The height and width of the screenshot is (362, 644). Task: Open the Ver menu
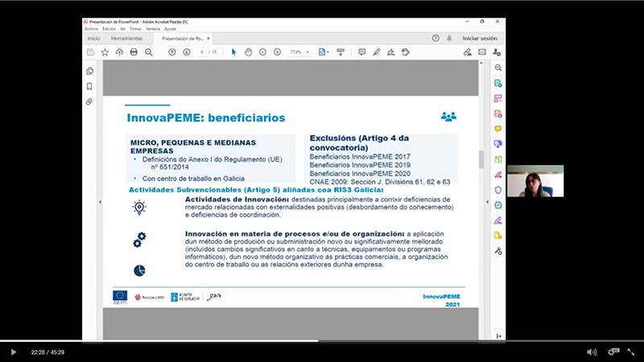click(123, 29)
